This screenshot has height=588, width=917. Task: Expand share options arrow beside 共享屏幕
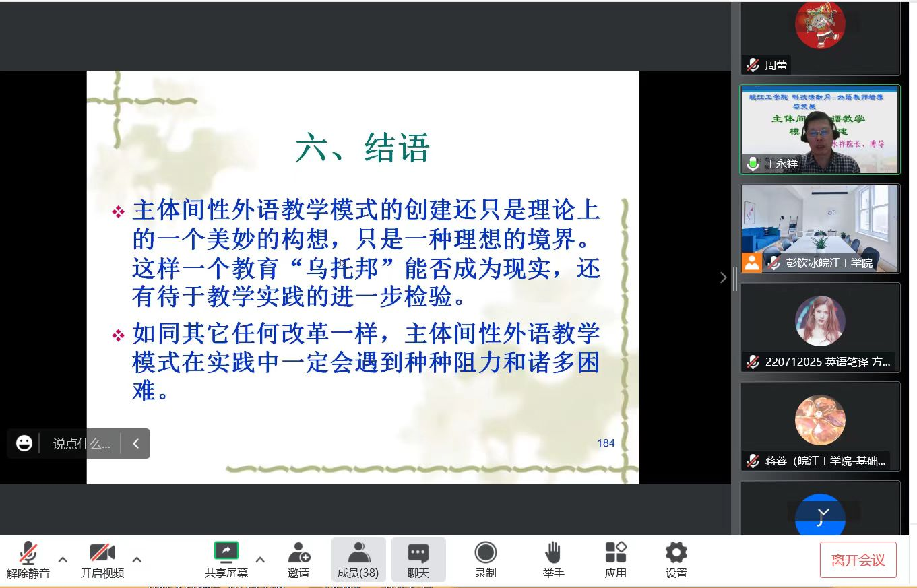click(260, 559)
